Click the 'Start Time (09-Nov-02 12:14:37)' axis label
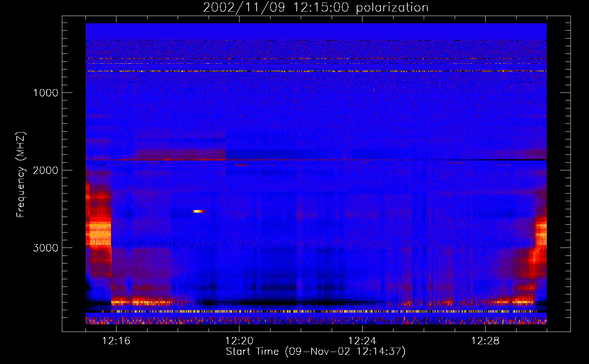 [x=316, y=352]
